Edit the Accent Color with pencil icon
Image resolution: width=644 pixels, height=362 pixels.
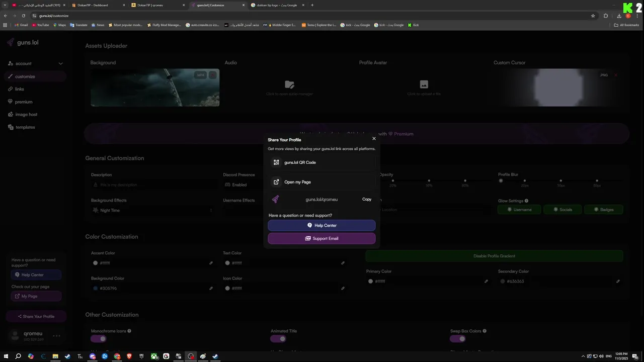click(211, 263)
